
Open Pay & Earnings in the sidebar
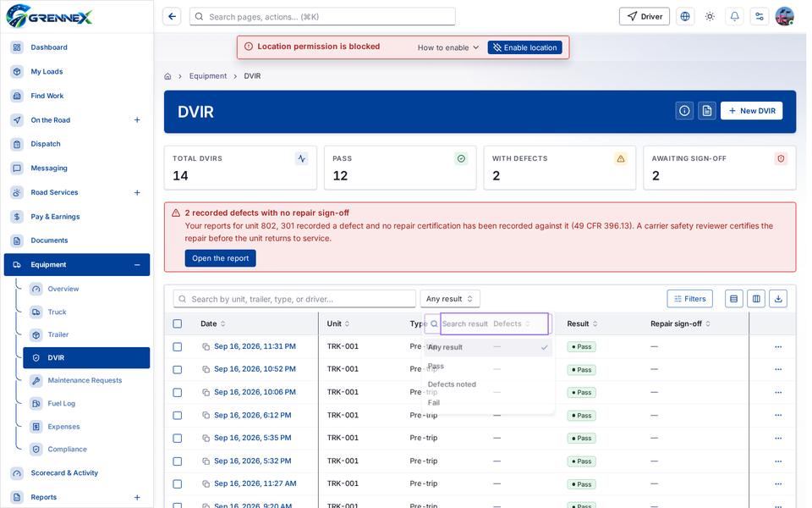tap(77, 217)
